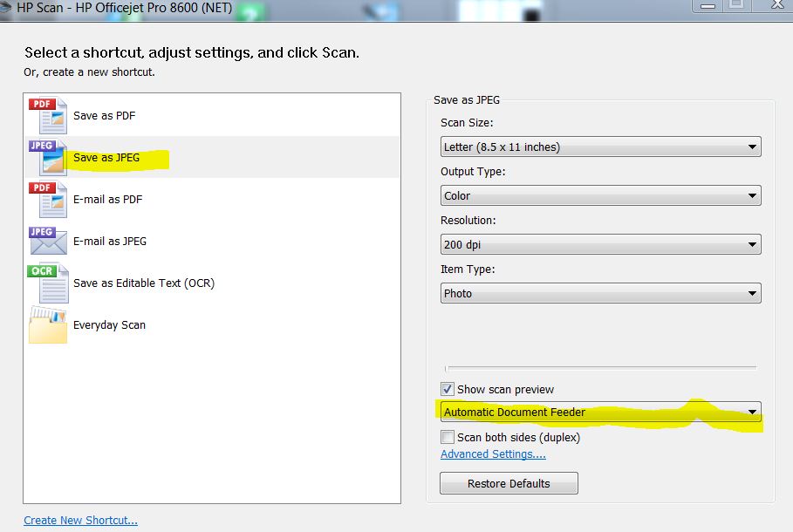Select the OCR Editable Text icon
Viewport: 793px width, 532px height.
coord(48,283)
